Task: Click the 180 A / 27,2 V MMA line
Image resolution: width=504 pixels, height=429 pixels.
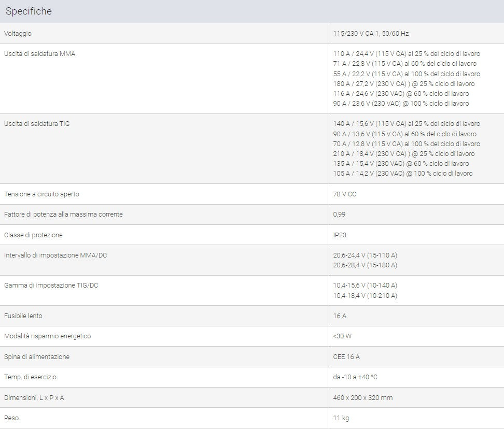Action: tap(404, 83)
